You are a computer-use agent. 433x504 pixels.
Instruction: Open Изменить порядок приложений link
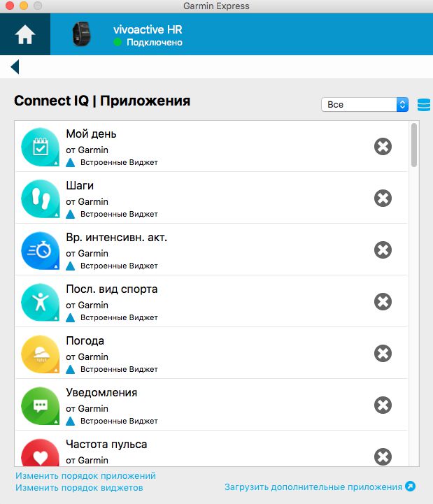tap(85, 475)
